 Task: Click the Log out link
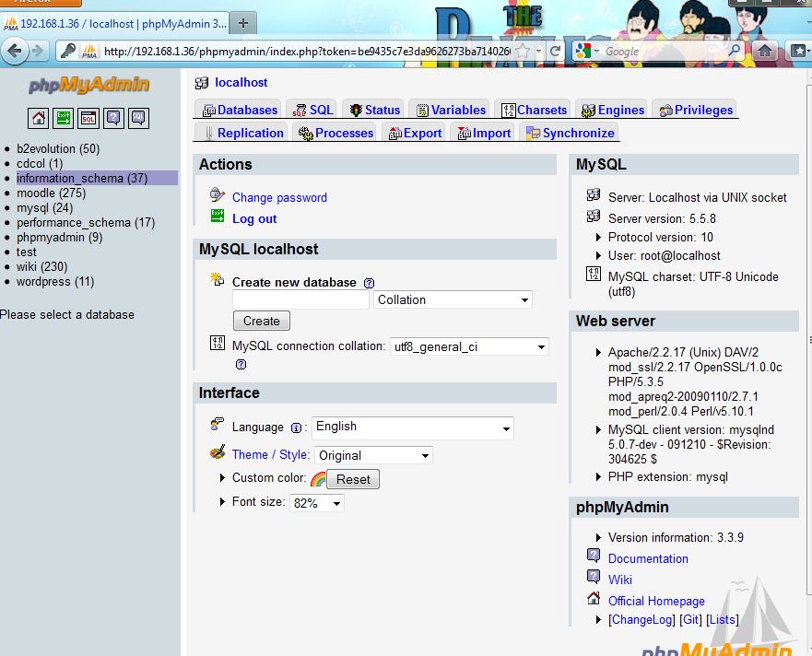254,219
